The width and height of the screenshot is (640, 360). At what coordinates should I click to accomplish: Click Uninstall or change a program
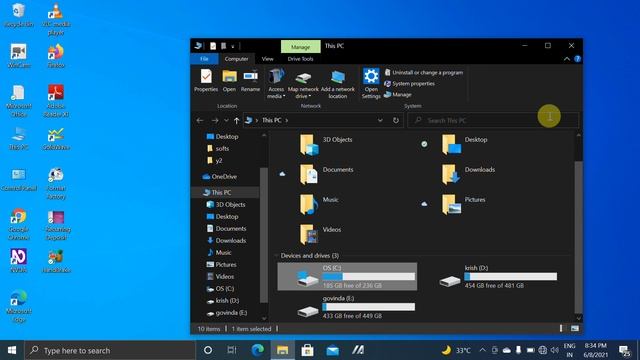tap(423, 72)
